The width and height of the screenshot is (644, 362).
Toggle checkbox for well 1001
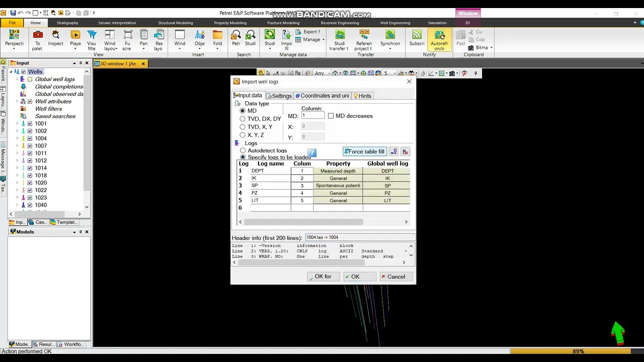click(x=30, y=124)
